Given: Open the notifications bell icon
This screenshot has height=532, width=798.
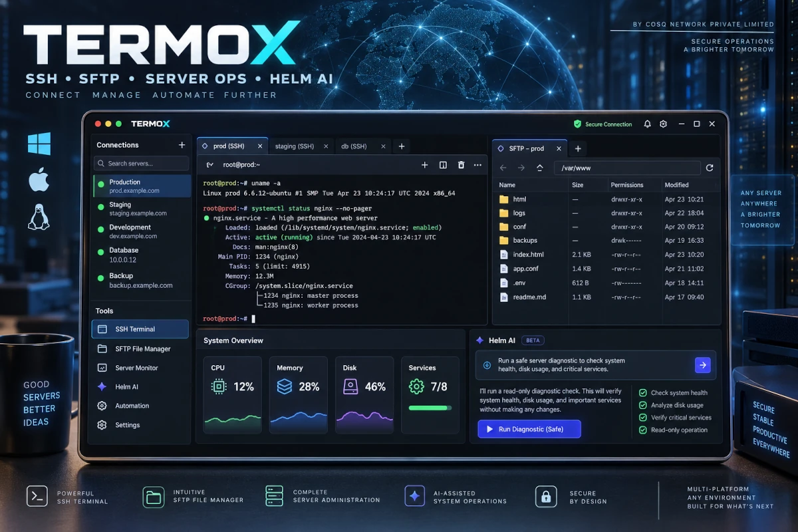Looking at the screenshot, I should point(647,124).
